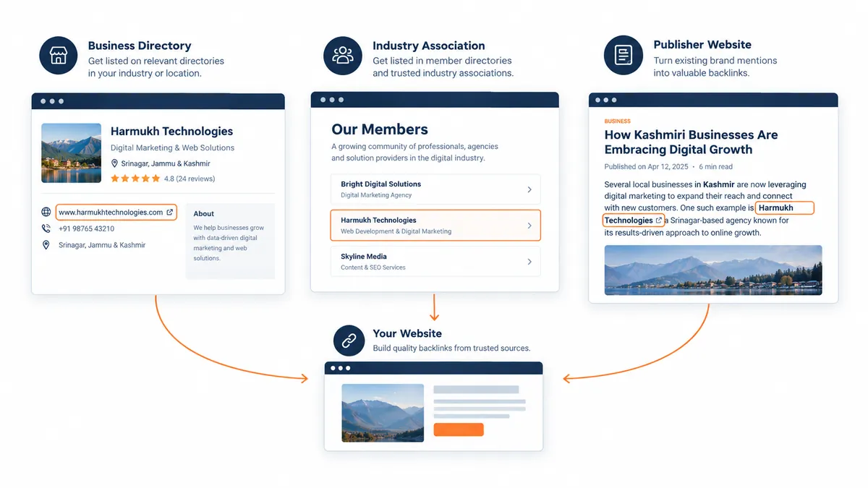Click the location pin under the phone number
The height and width of the screenshot is (488, 868).
46,245
